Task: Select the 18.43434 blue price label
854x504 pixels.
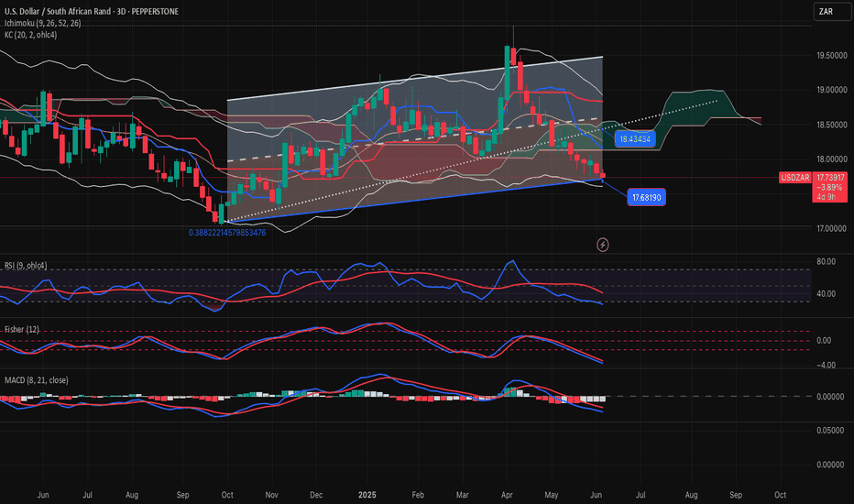Action: click(x=634, y=139)
